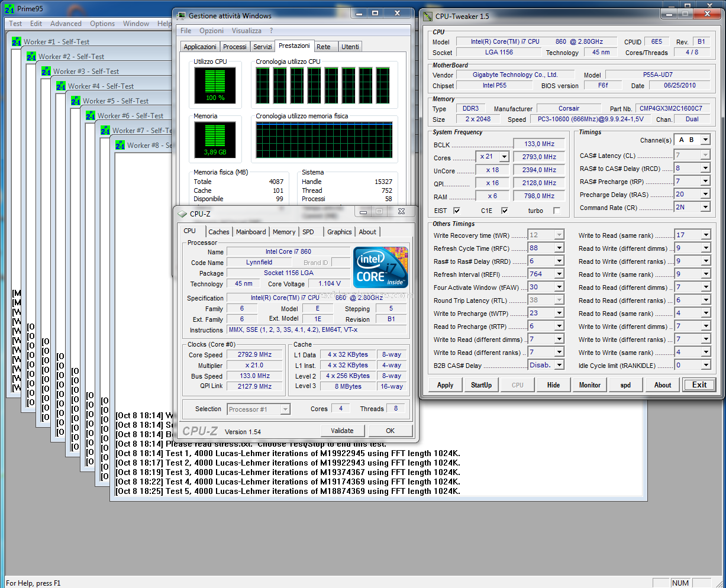Expand the Refresh Cycle Time (tRFC) dropdown
This screenshot has width=726, height=588.
click(x=559, y=248)
